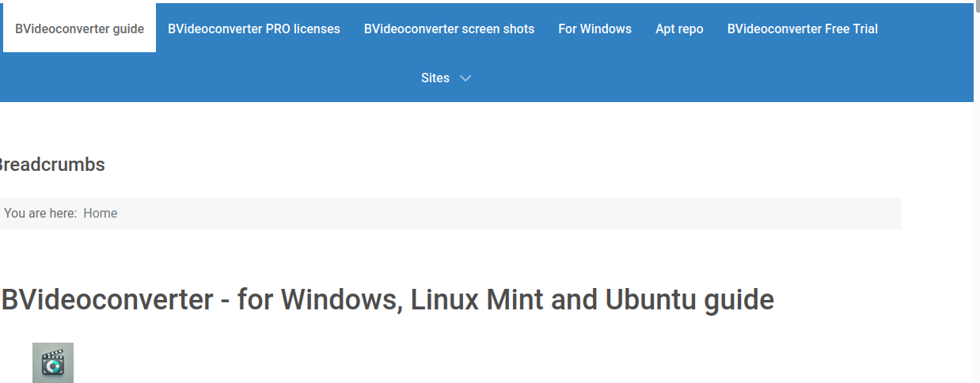Screen dimensions: 980x383
Task: Click empty blue navigation bar right of Sites
Action: pos(712,78)
